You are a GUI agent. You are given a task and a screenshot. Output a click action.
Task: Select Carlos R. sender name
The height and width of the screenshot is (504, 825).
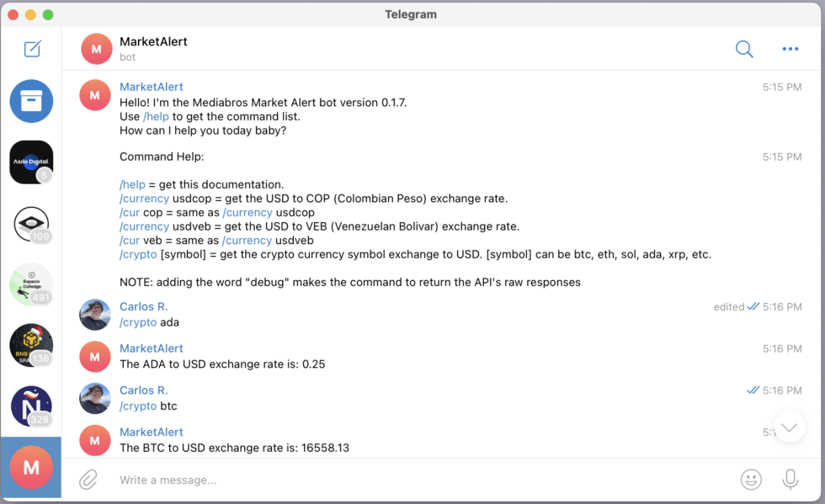point(143,306)
